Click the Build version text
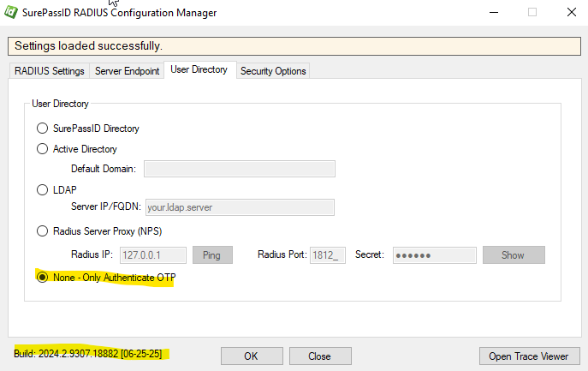This screenshot has width=588, height=371. tap(88, 354)
